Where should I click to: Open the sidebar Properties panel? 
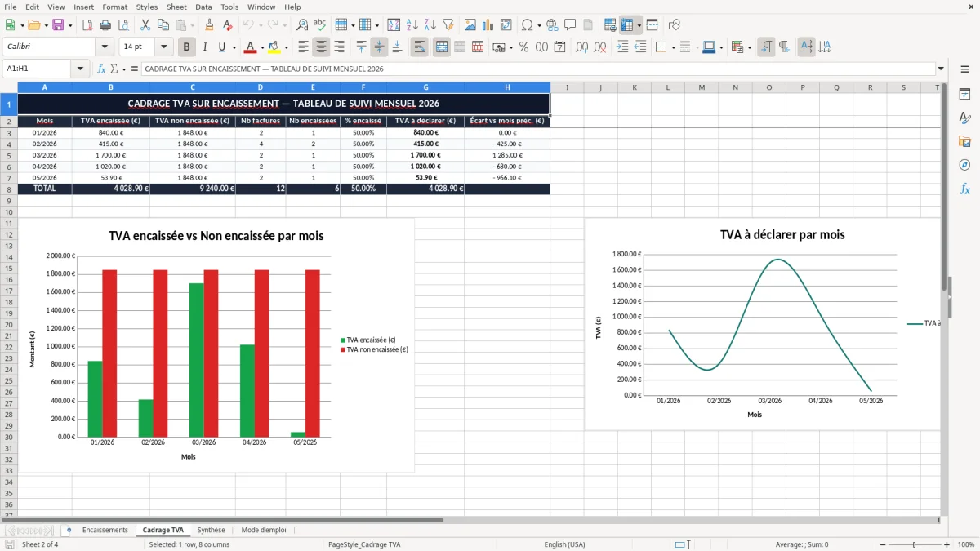[x=964, y=95]
